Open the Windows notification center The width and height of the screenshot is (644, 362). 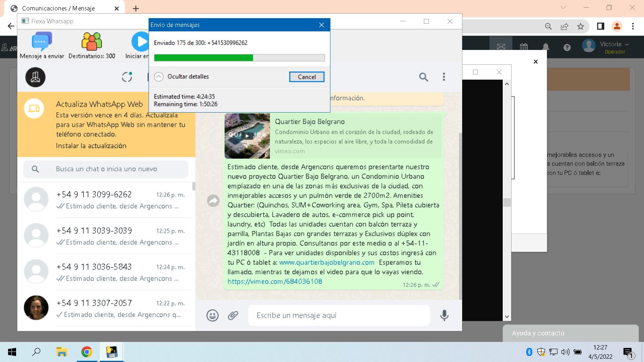tap(629, 353)
